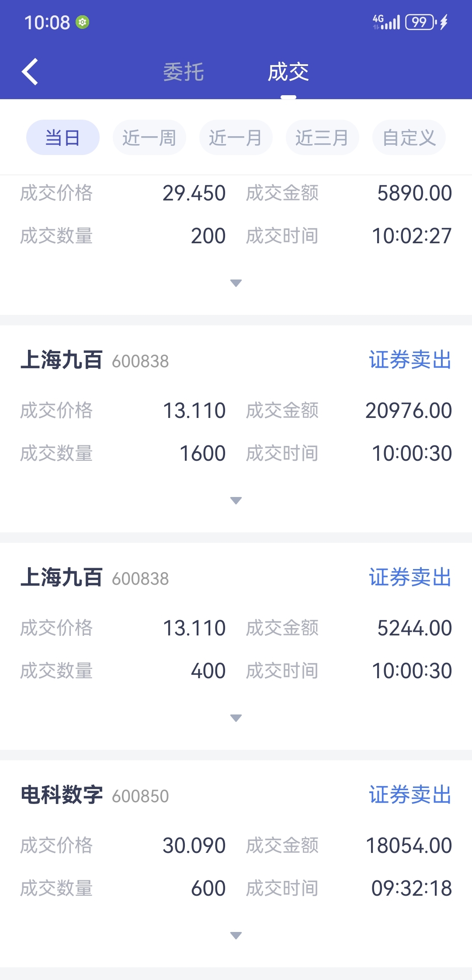Open the 自定义 custom date range
The image size is (472, 980).
(409, 138)
